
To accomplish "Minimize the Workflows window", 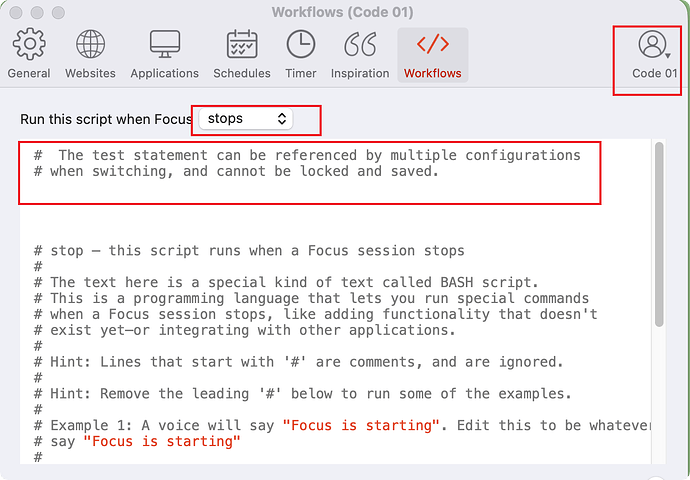I will click(x=37, y=13).
